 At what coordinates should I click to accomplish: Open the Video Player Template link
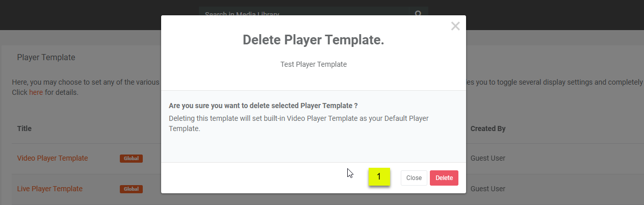[53, 158]
